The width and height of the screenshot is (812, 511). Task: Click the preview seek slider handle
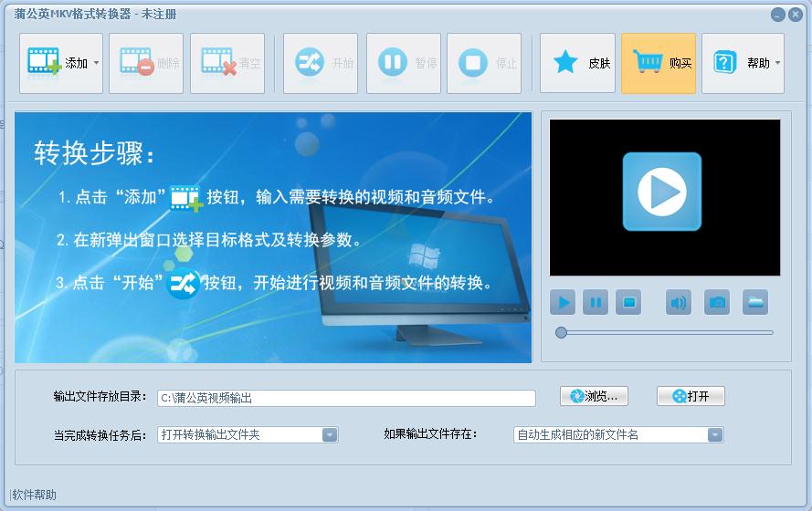point(561,332)
